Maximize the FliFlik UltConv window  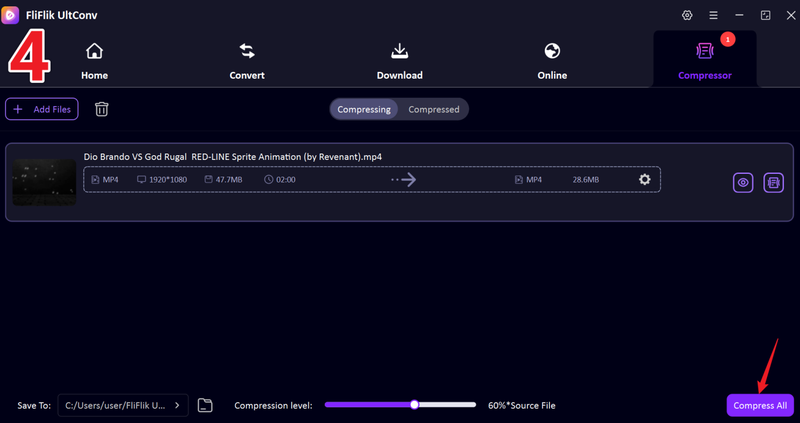click(x=765, y=15)
